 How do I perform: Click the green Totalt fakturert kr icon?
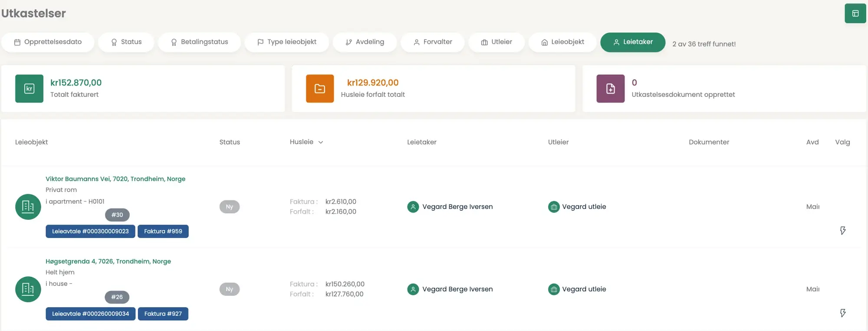[x=29, y=89]
